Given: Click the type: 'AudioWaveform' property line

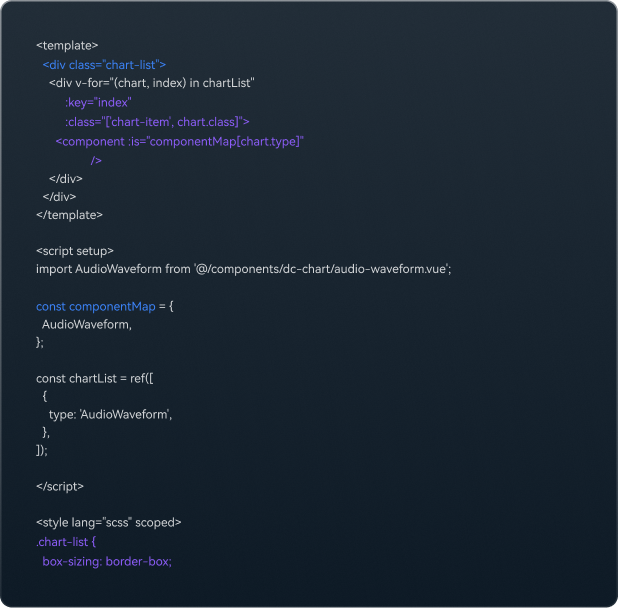Looking at the screenshot, I should click(x=111, y=415).
